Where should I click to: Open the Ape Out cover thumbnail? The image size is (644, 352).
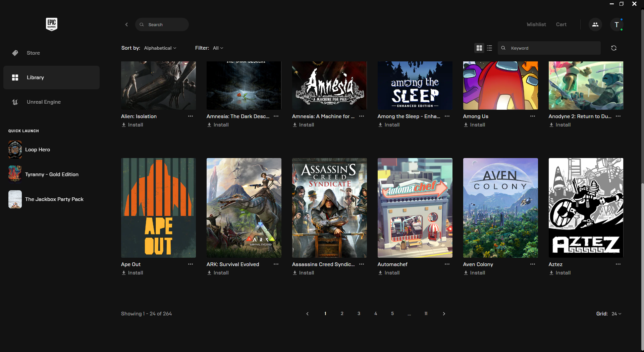click(x=158, y=208)
